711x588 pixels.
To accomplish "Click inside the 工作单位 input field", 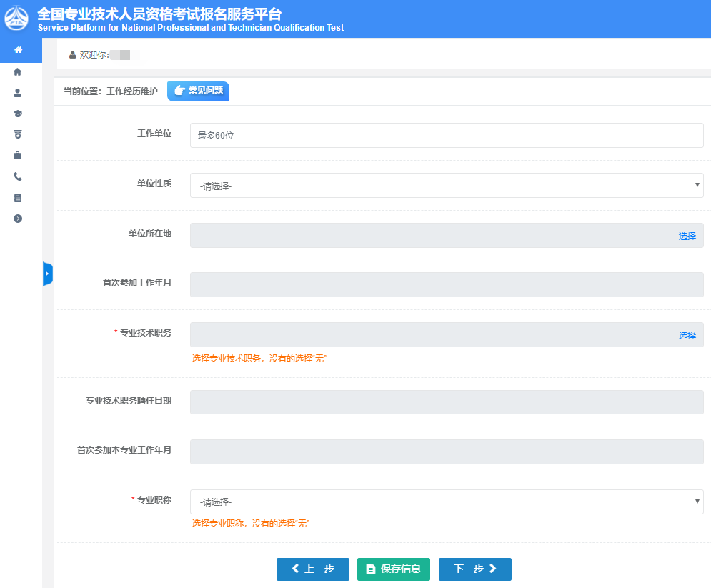I will (x=446, y=135).
